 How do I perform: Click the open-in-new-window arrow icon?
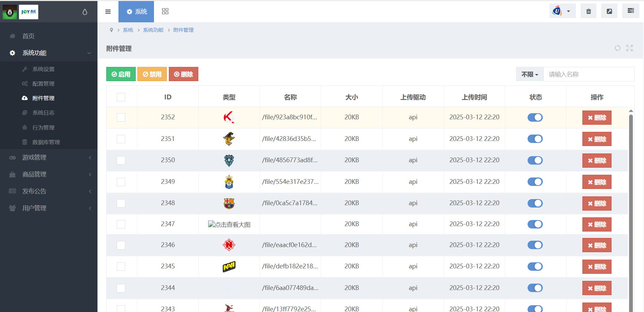(609, 11)
